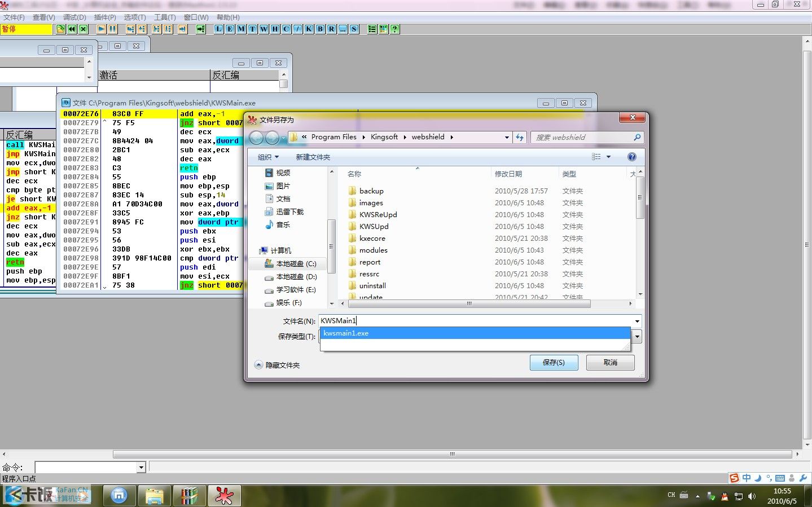This screenshot has width=812, height=507.
Task: Show Source with the S icon
Action: pos(354,29)
